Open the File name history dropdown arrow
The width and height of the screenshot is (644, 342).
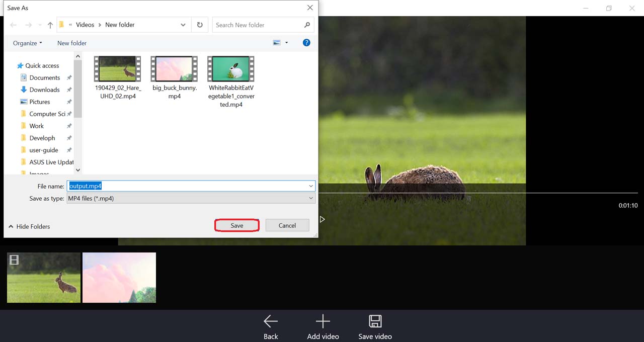click(x=311, y=186)
